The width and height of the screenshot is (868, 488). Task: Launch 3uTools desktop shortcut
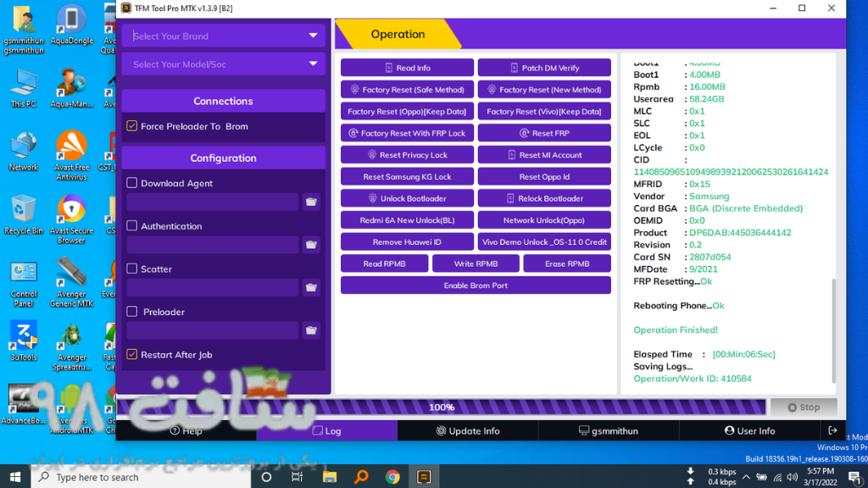tap(23, 341)
